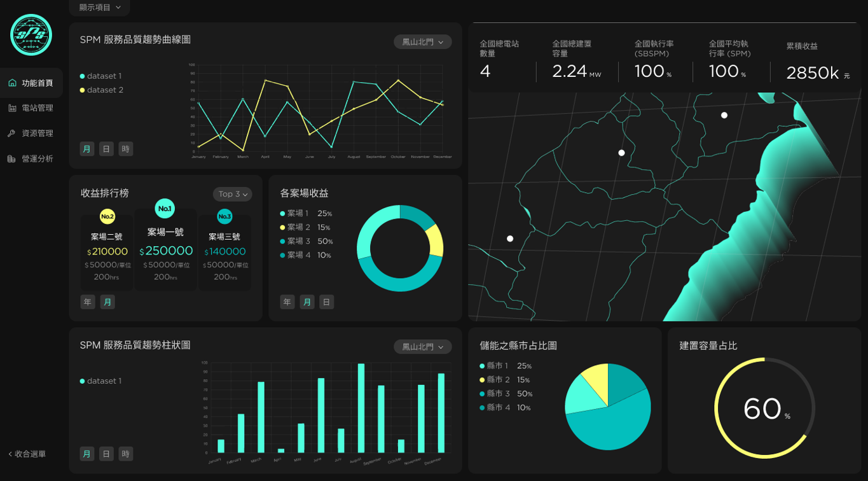Viewport: 868px width, 481px height.
Task: Click the analytics icon beside 營運分析
Action: pos(11,159)
